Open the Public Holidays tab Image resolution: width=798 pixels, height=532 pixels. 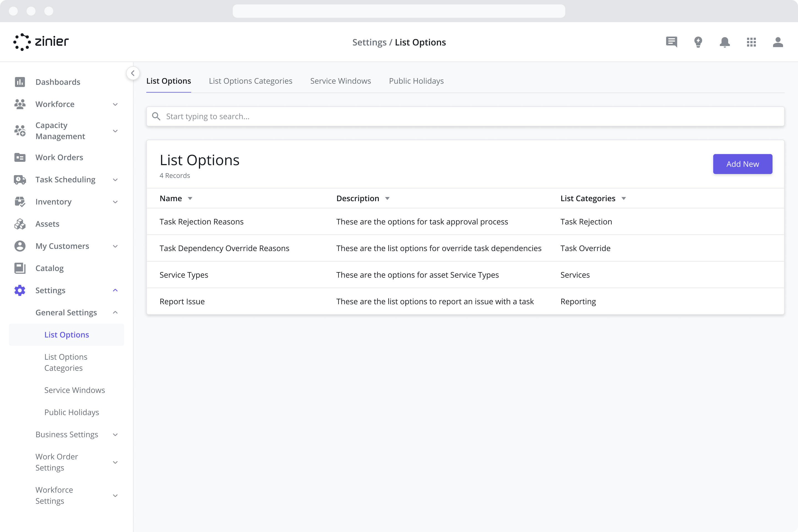coord(416,81)
